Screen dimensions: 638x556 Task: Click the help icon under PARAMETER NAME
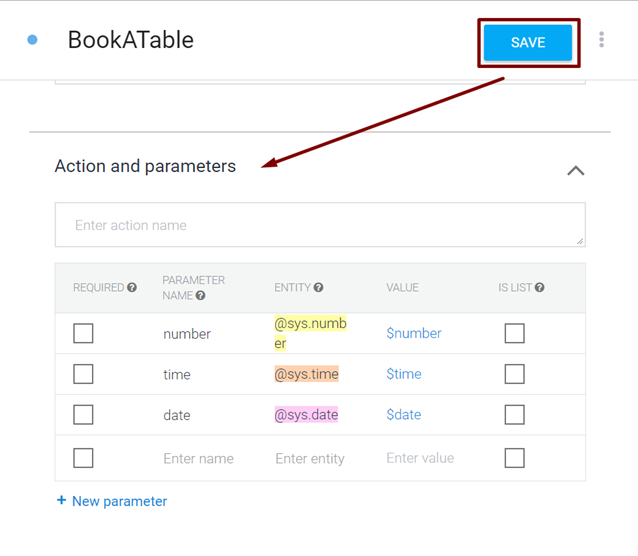tap(200, 296)
